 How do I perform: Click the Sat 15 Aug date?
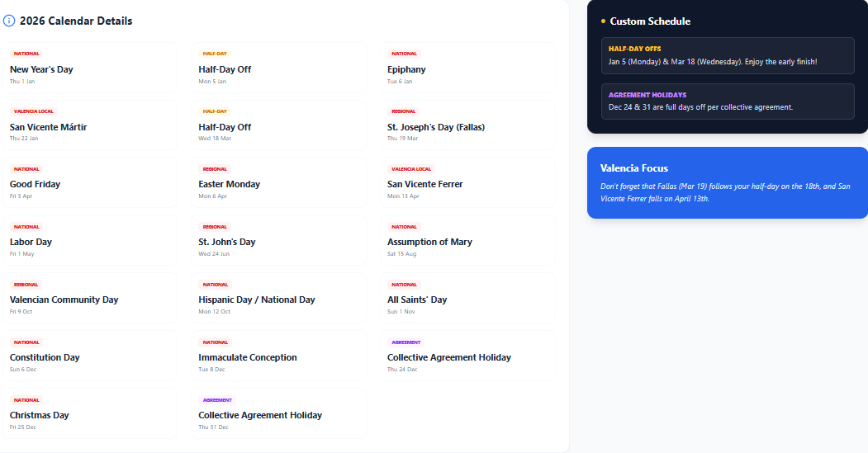(401, 254)
